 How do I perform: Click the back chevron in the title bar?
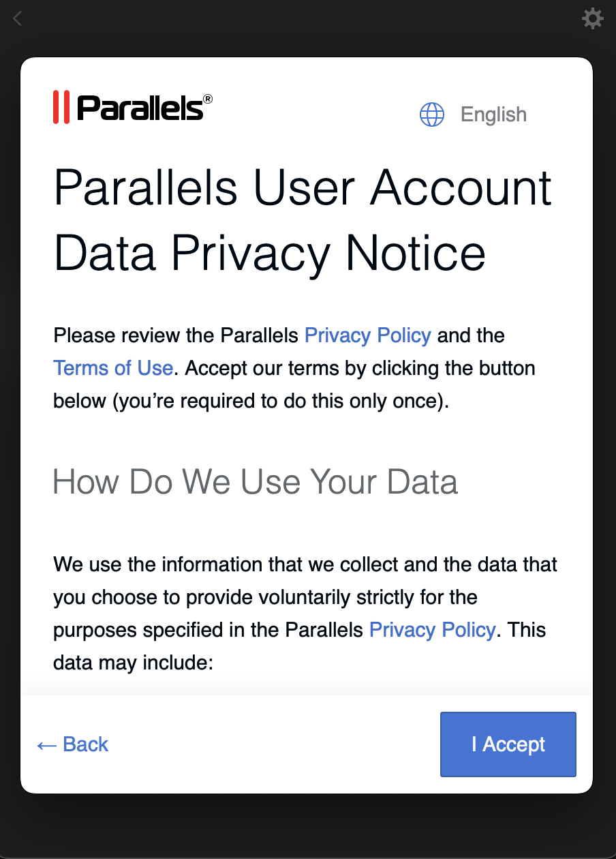18,18
